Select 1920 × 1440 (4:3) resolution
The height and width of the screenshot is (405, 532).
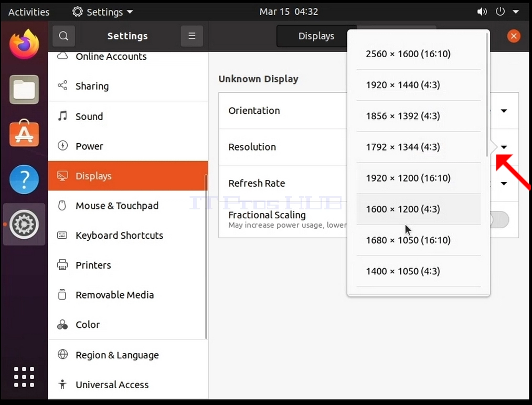click(418, 85)
